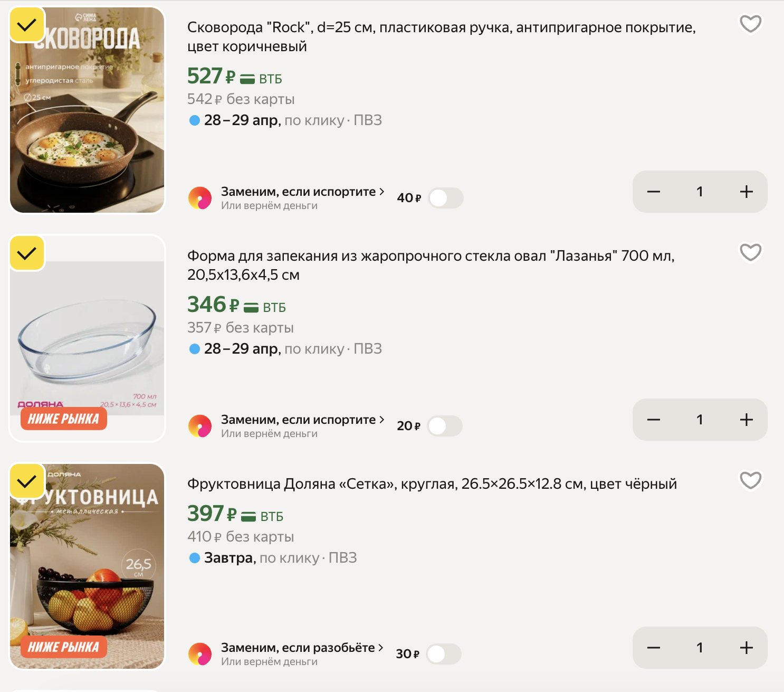Increase quantity of the Фруктовница fruit bowl
Viewport: 784px width, 692px height.
point(746,648)
